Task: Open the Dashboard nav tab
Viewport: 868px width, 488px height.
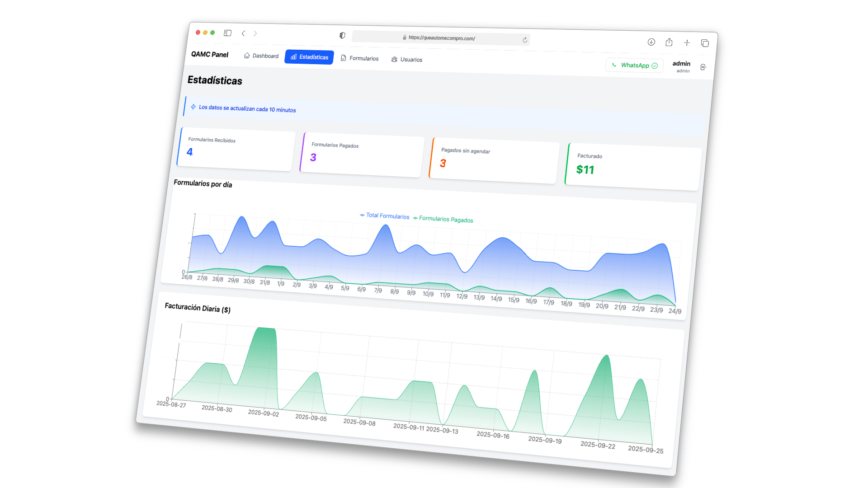Action: tap(261, 56)
